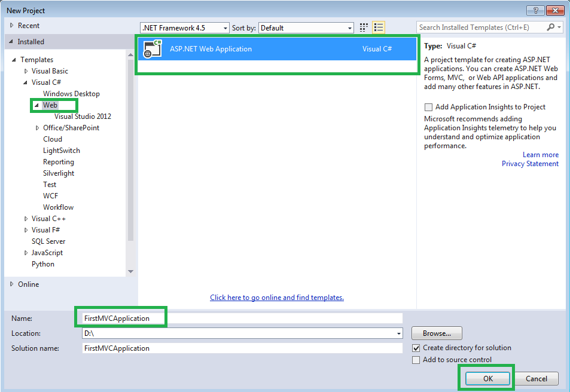
Task: Collapse the Templates tree node
Action: [14, 60]
